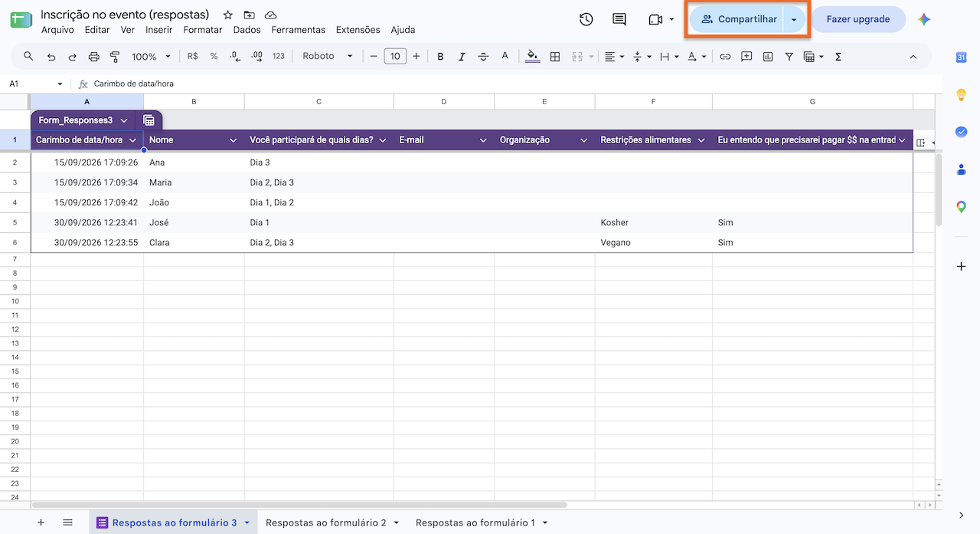
Task: Add a new sheet
Action: point(41,523)
